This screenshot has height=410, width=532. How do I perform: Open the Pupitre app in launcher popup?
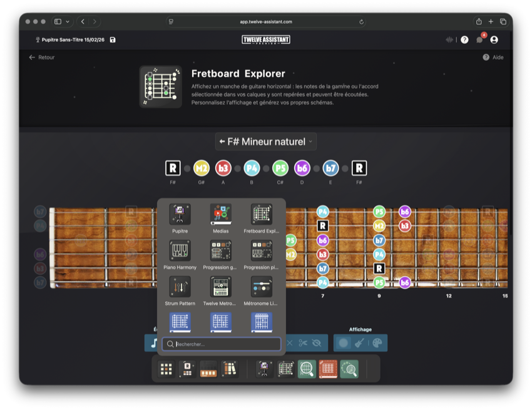click(180, 215)
